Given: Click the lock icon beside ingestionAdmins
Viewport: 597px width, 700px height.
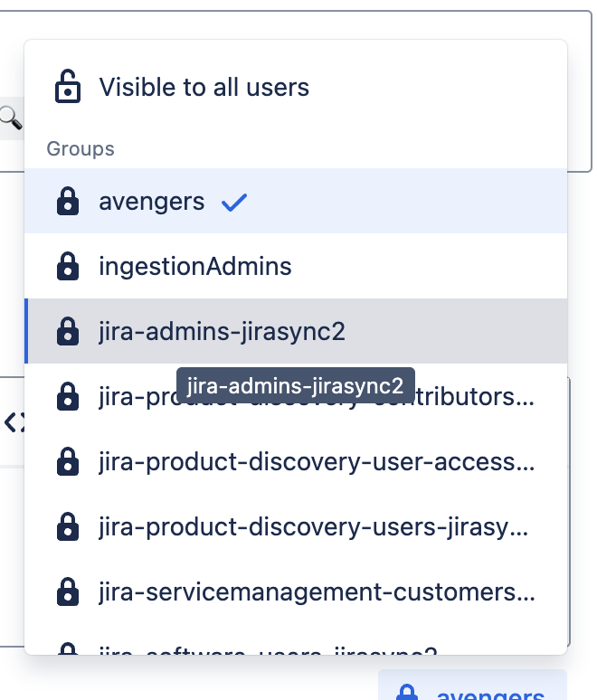Looking at the screenshot, I should pyautogui.click(x=68, y=267).
